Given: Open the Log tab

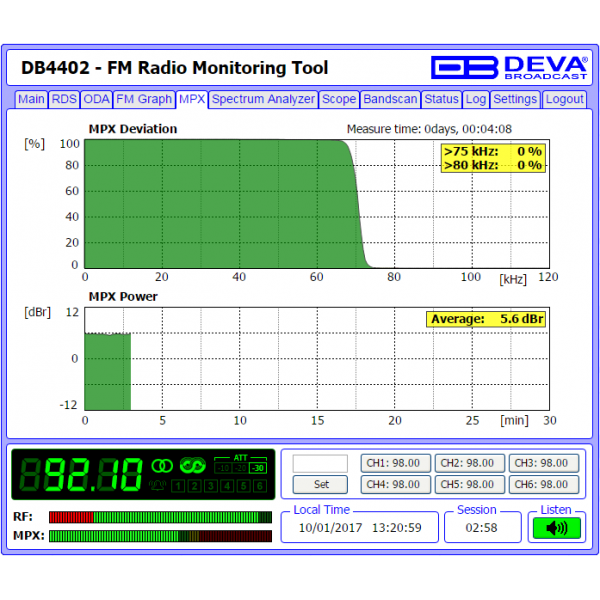Looking at the screenshot, I should tap(476, 99).
